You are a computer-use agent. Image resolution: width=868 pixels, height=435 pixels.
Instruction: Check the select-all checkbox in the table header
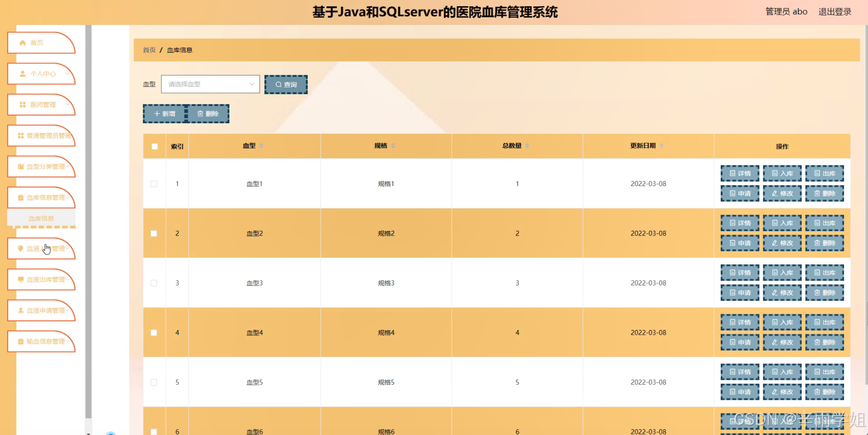pos(154,146)
